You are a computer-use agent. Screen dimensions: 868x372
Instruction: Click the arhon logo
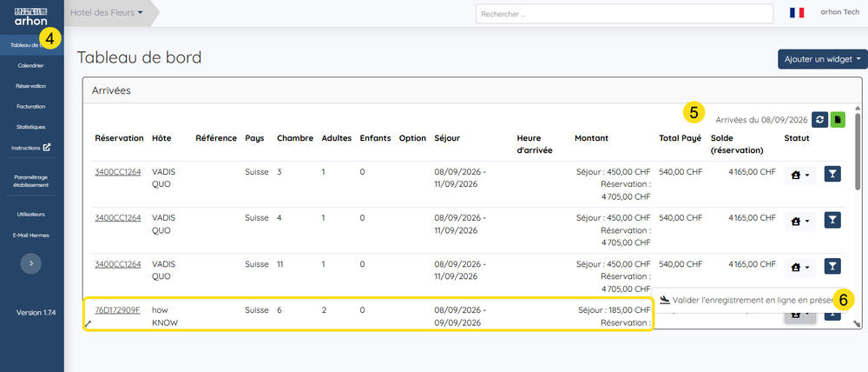pos(31,17)
